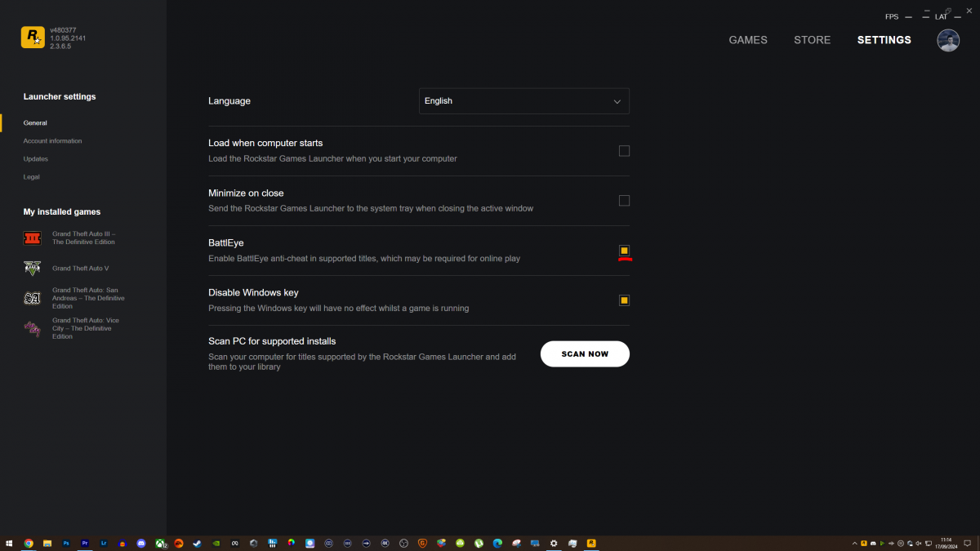Go to the GAMES tab
Screen dimensions: 980x551
[x=747, y=39]
